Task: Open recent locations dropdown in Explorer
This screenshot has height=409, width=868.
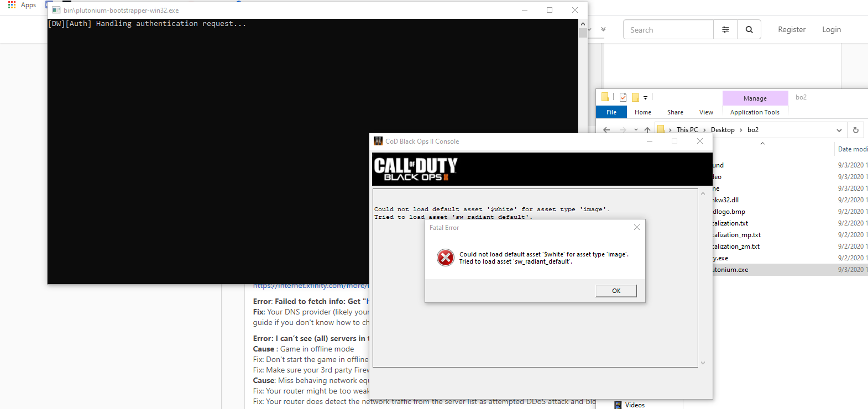Action: (636, 130)
